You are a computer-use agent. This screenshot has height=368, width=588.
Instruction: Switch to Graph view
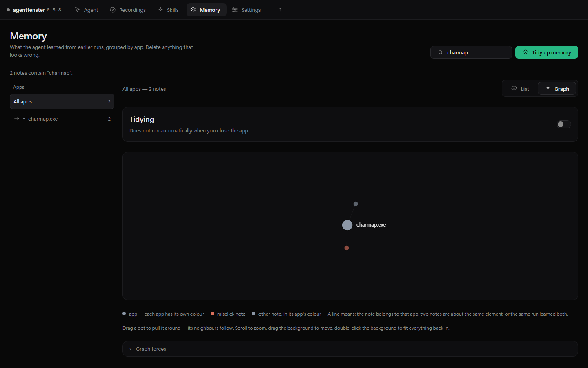click(x=557, y=89)
